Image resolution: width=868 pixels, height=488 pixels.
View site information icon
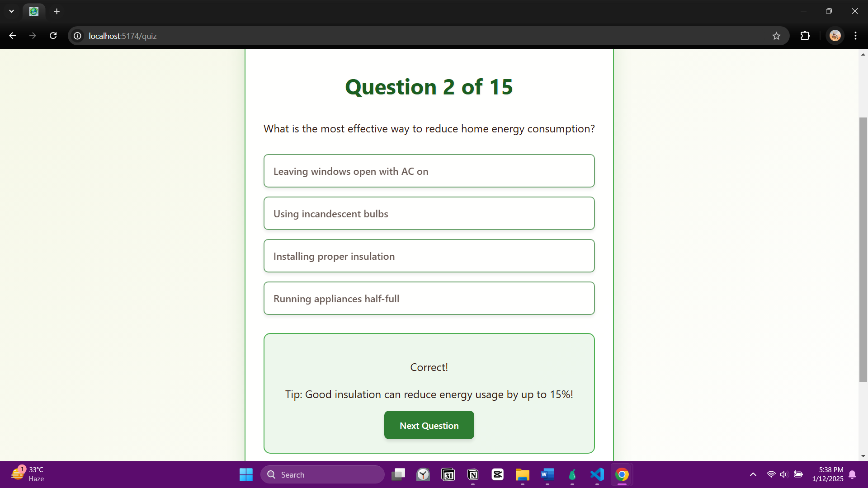[78, 36]
